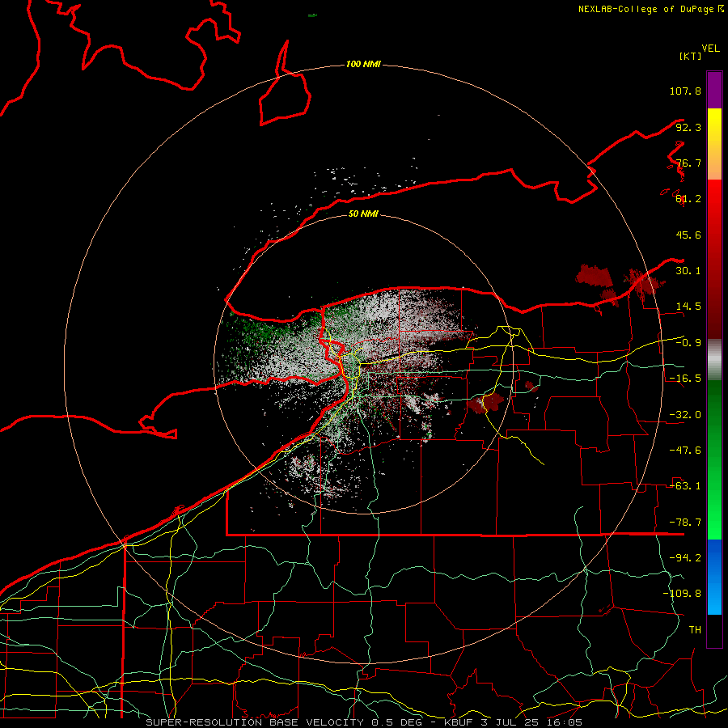
Task: Click the 14.5 legend value
Action: [x=688, y=307]
